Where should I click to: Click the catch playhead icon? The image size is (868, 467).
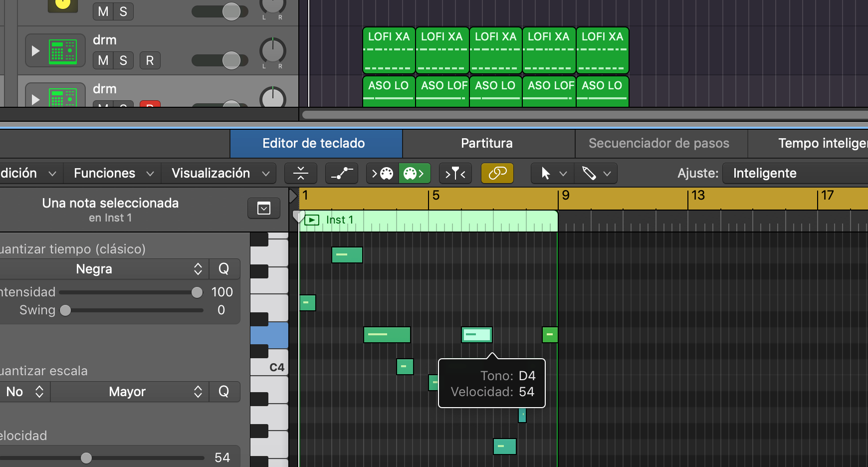click(455, 173)
